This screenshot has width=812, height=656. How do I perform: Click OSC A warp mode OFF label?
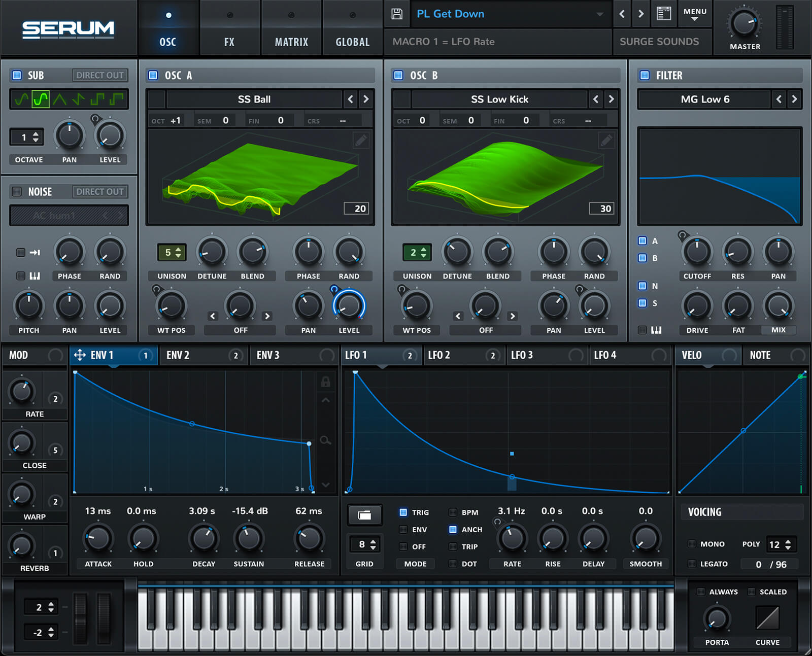point(241,330)
